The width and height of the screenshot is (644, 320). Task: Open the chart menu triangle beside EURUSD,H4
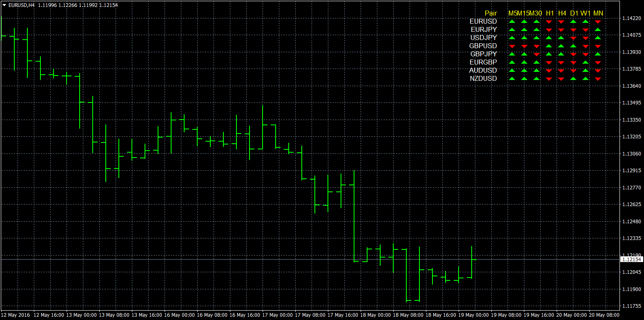[4, 5]
